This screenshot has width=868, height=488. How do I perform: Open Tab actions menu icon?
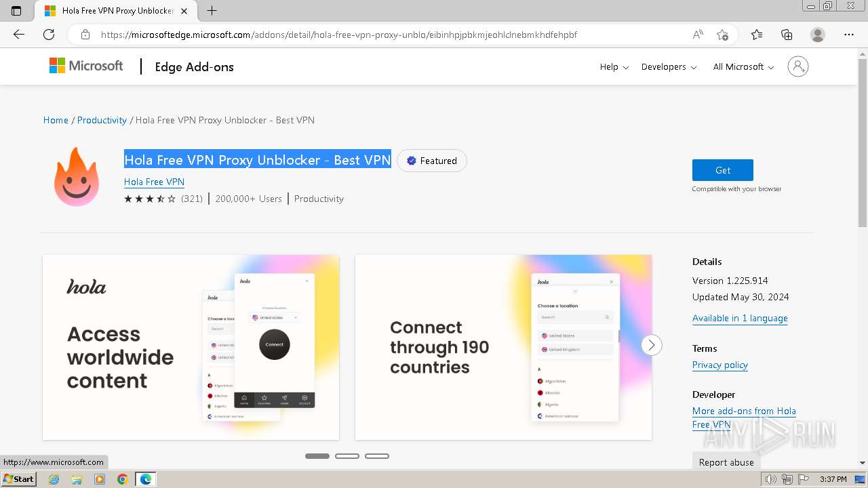[x=16, y=11]
